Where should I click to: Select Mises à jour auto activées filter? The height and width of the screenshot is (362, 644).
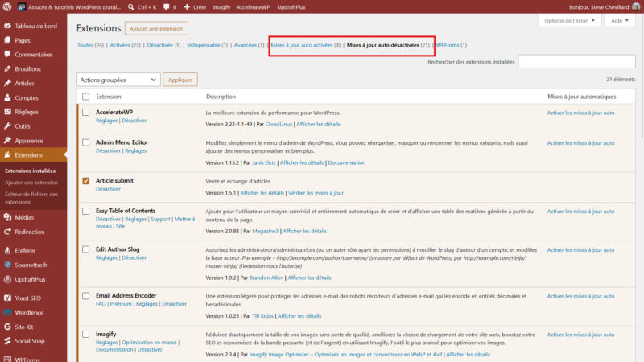(x=305, y=45)
